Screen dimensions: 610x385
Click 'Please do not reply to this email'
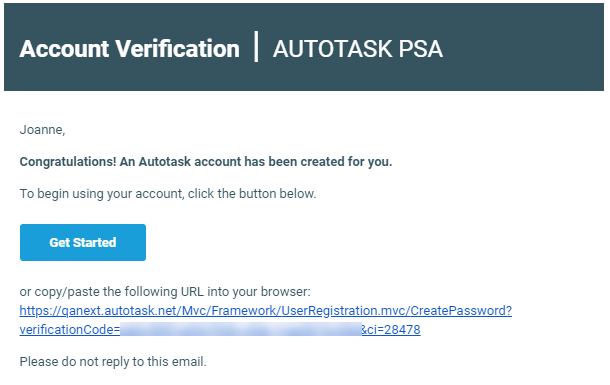[113, 362]
